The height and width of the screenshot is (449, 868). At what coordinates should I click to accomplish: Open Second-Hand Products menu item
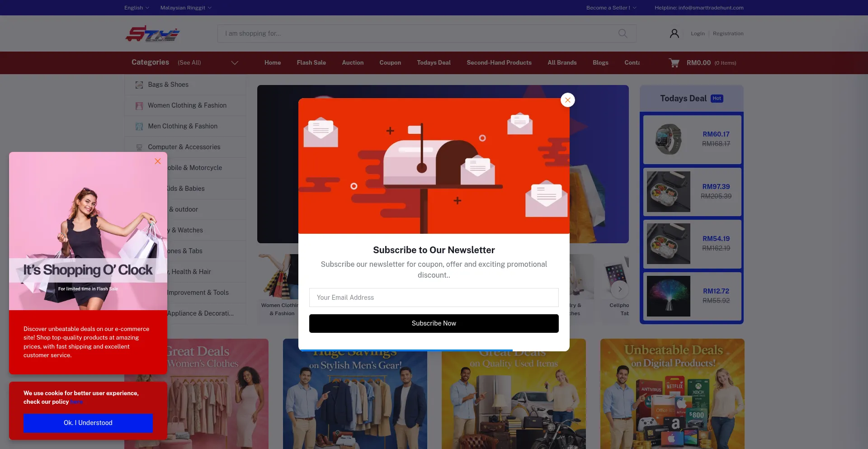tap(499, 63)
